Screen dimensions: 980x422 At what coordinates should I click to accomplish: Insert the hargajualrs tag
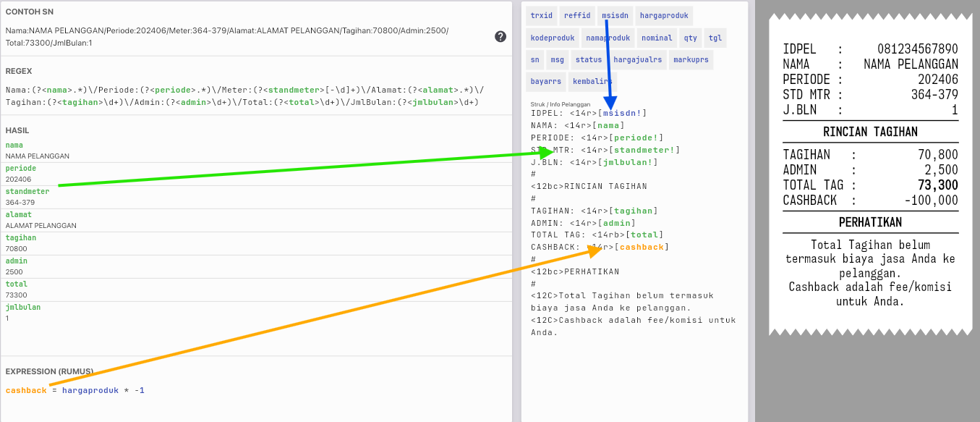[x=637, y=59]
